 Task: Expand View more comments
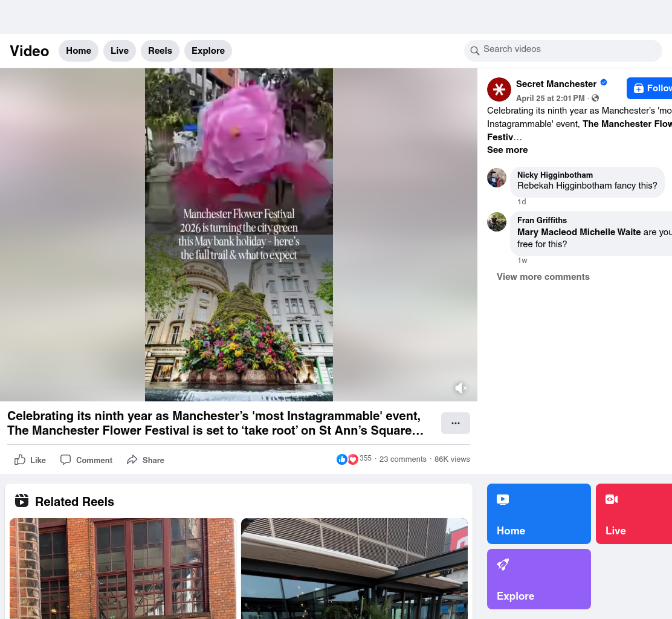[x=543, y=277]
